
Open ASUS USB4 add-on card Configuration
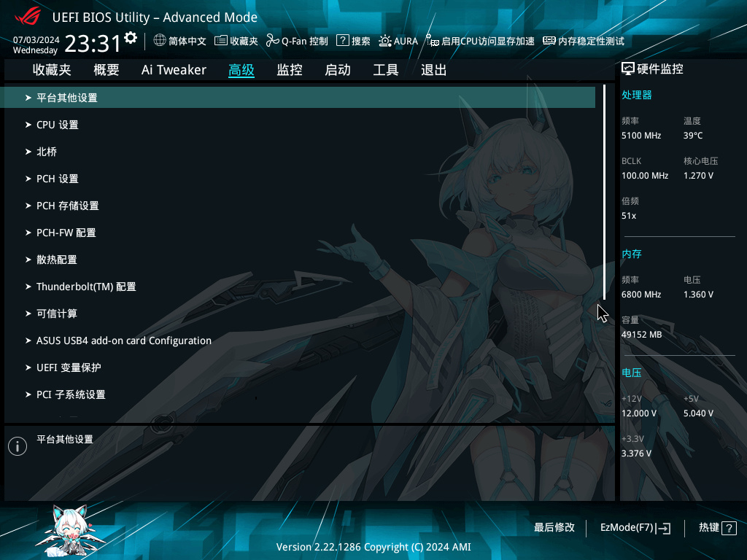coord(298,341)
